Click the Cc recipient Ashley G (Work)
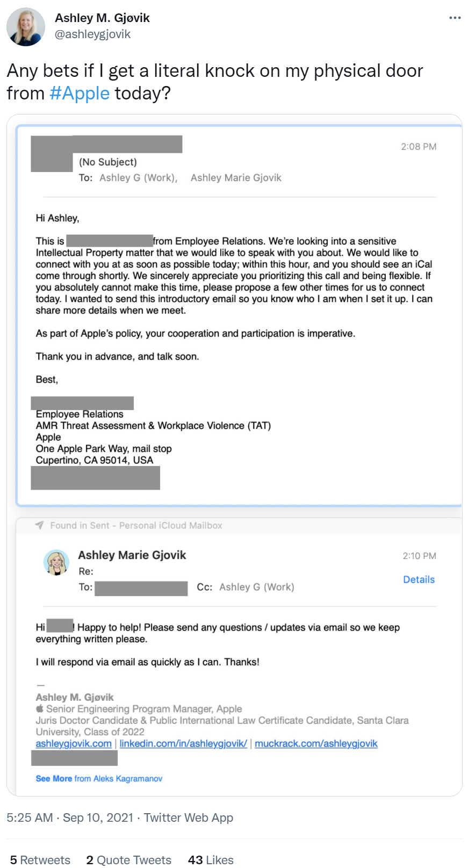Image resolution: width=468 pixels, height=868 pixels. tap(256, 587)
